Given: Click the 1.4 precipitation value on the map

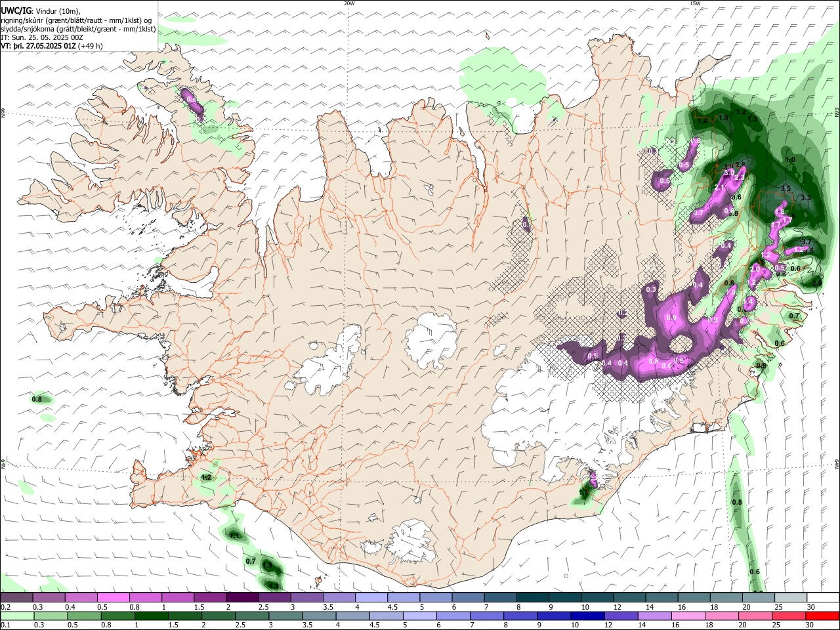Looking at the screenshot, I should [702, 121].
